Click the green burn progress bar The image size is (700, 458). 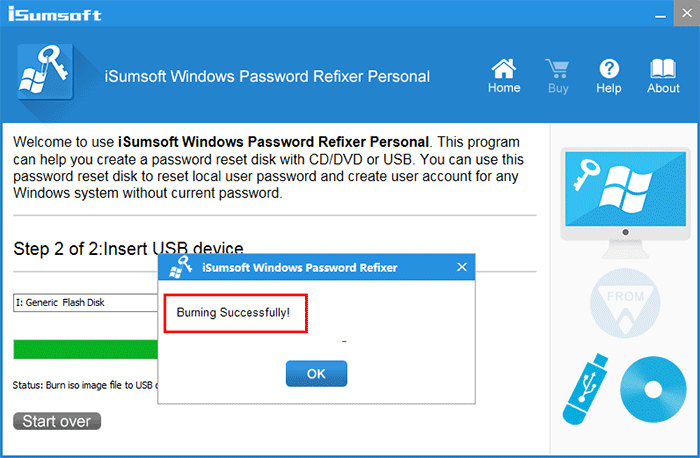[85, 349]
